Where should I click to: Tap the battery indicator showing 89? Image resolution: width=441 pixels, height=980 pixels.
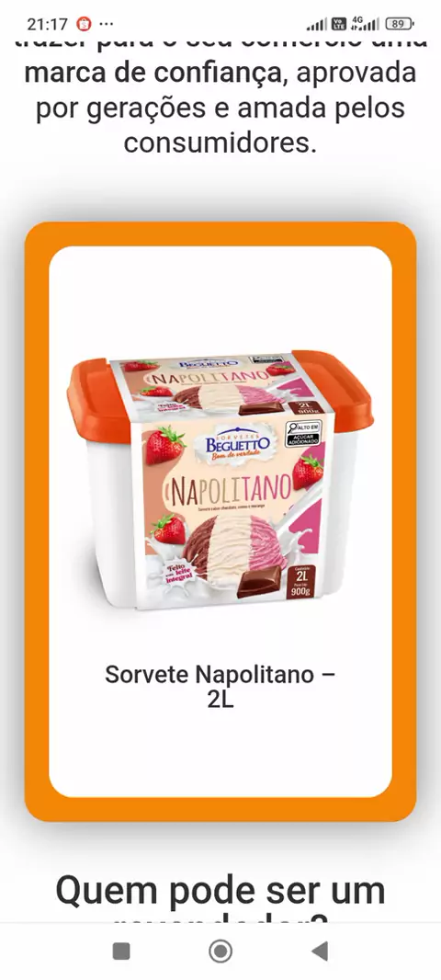(x=400, y=25)
